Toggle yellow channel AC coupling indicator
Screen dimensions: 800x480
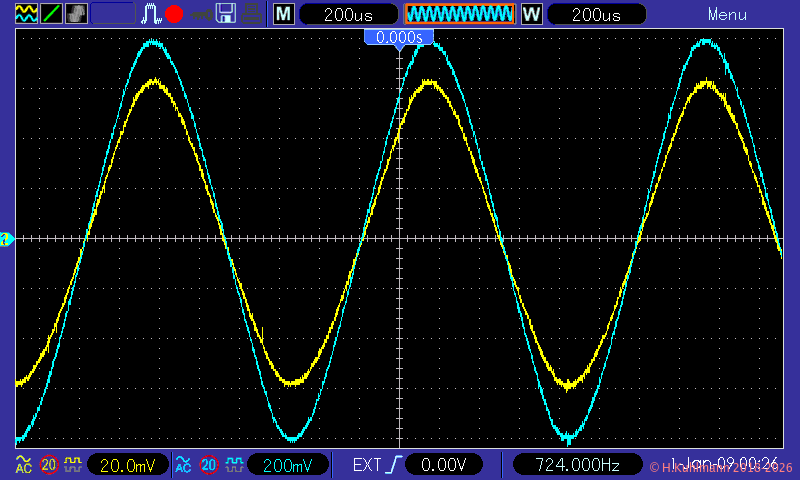[23, 465]
